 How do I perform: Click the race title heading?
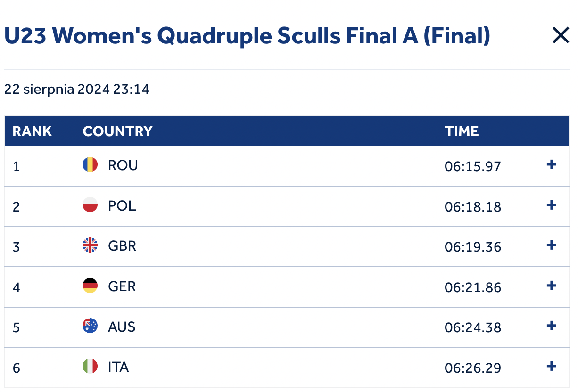247,36
